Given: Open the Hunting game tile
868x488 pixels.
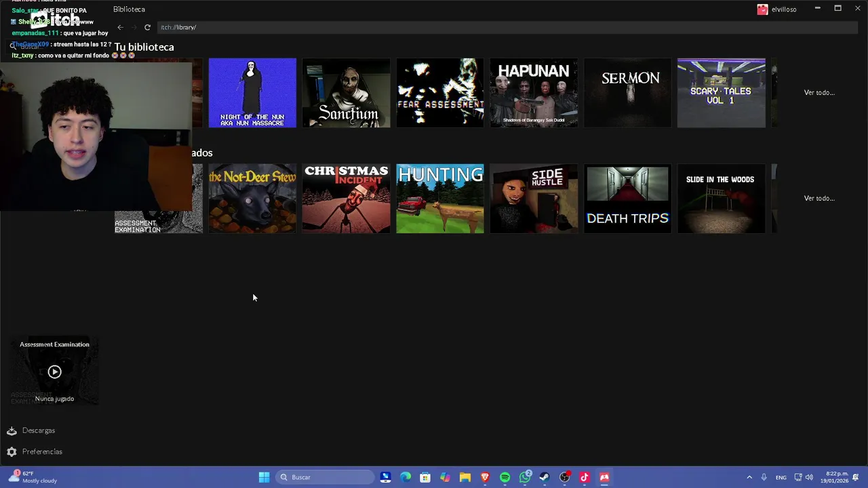Looking at the screenshot, I should tap(440, 199).
